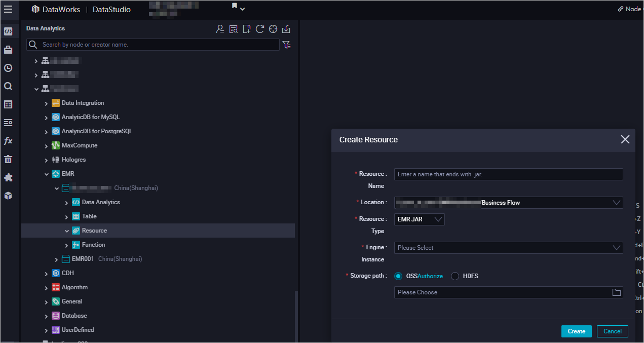Open the filter icon beside search box
Viewport: 644px width, 343px height.
[x=287, y=45]
